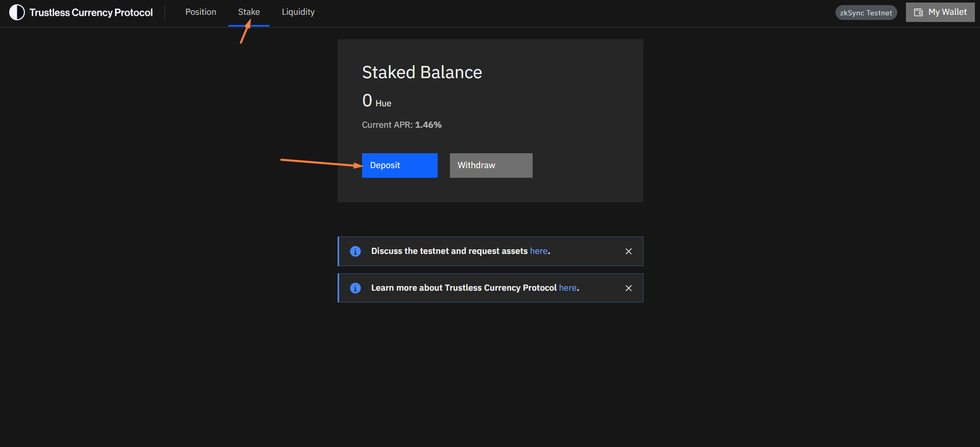The width and height of the screenshot is (980, 447).
Task: Go to the Liquidity tab
Action: 298,12
